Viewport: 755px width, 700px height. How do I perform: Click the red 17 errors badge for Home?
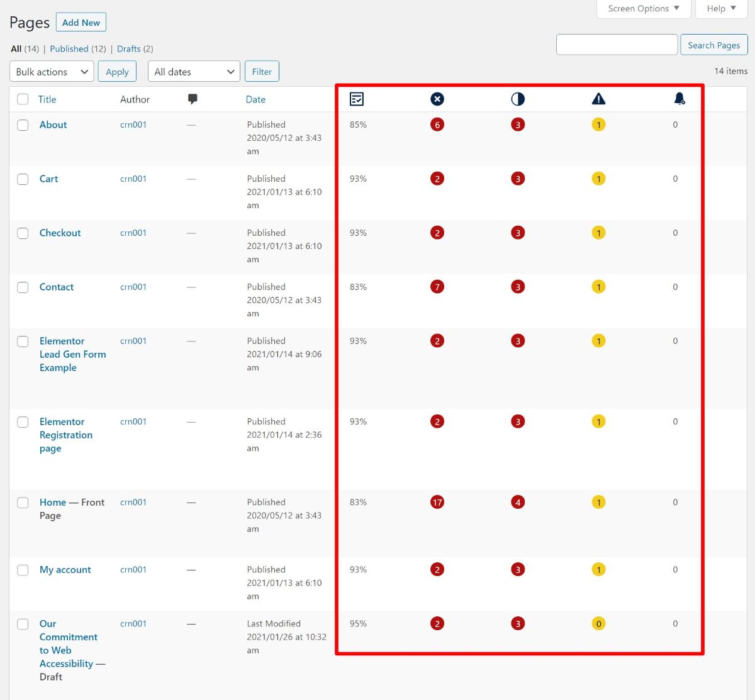tap(437, 502)
